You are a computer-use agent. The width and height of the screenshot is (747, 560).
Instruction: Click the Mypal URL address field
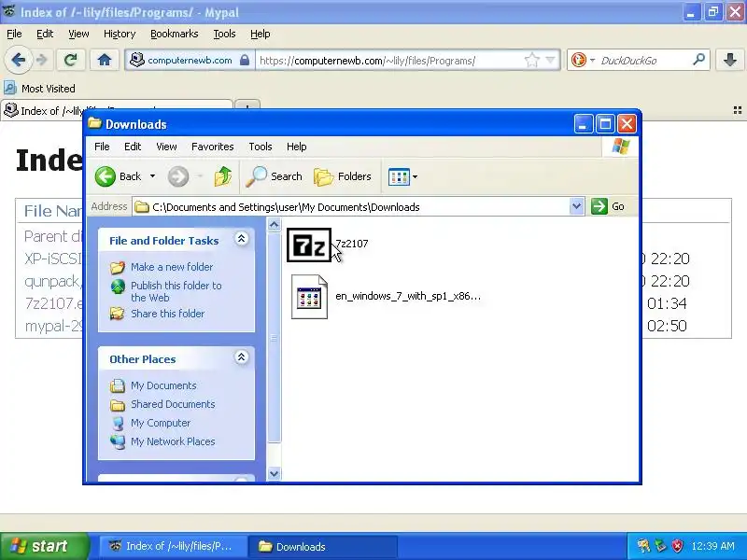point(389,61)
